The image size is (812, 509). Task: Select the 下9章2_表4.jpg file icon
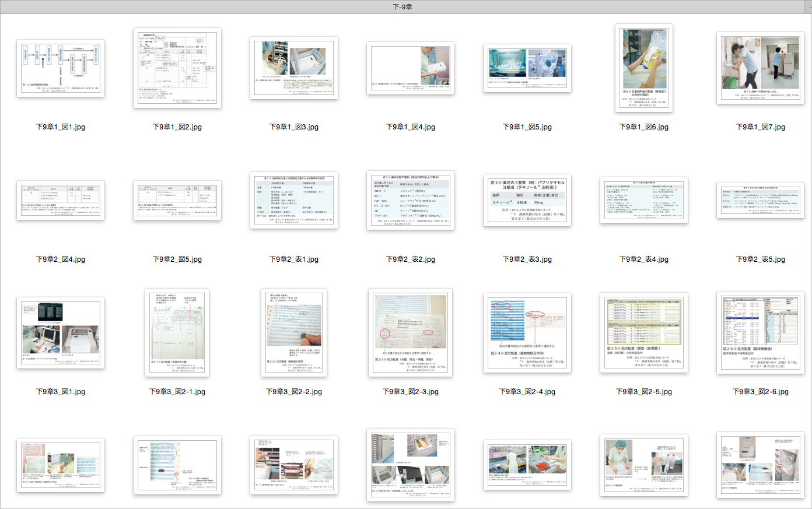(644, 201)
